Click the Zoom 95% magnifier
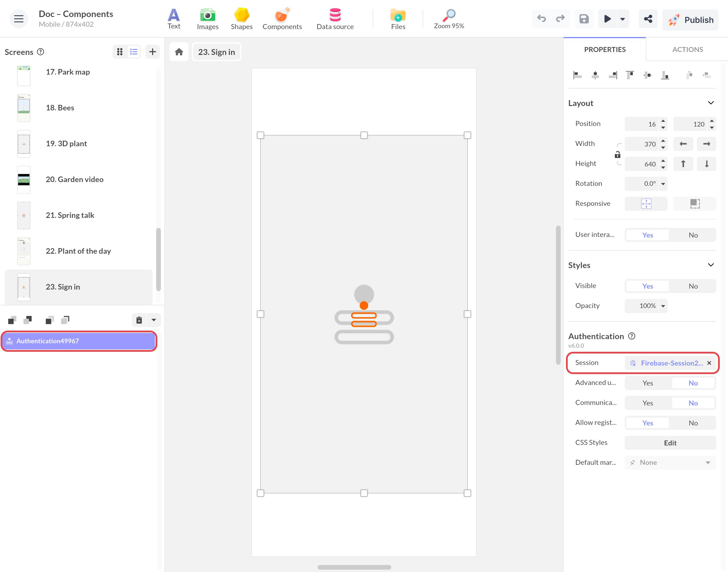This screenshot has width=728, height=572. click(449, 19)
